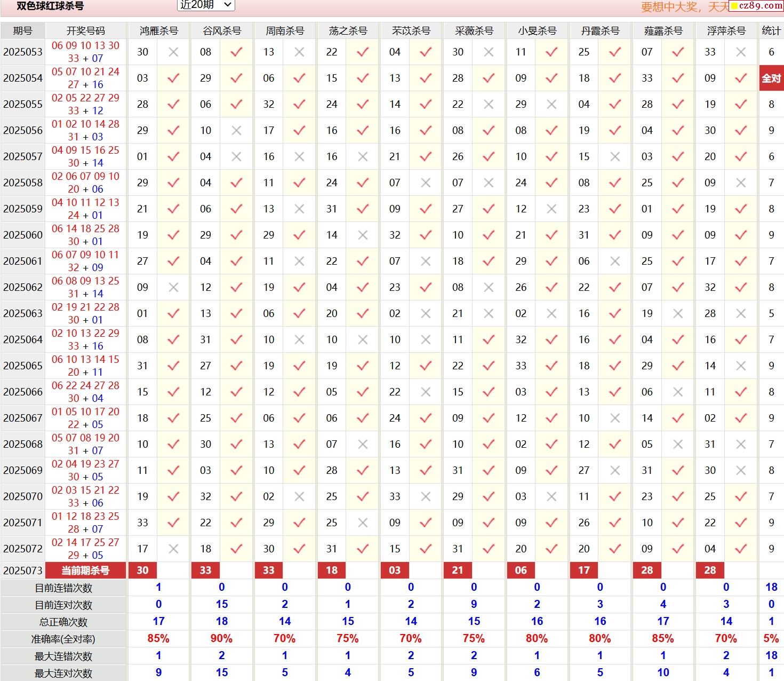This screenshot has height=681, width=784.
Task: Click the X mark for 浮萍杀号 in row 2025065
Action: click(741, 366)
